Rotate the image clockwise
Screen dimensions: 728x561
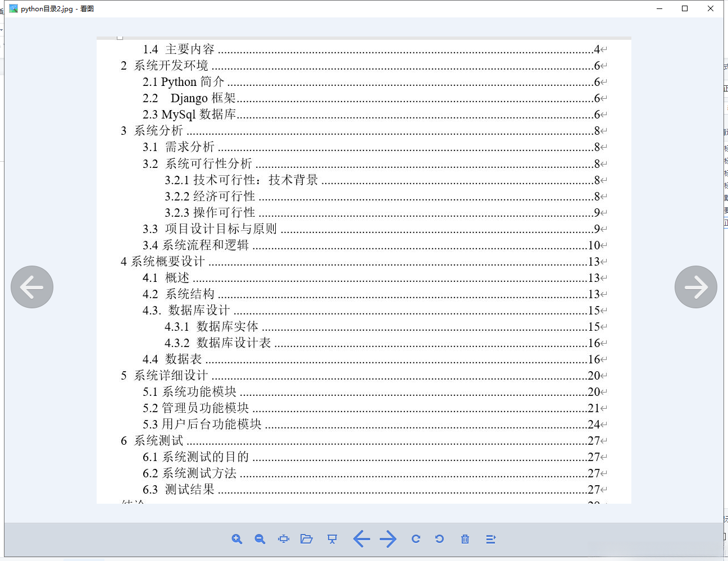(x=416, y=539)
